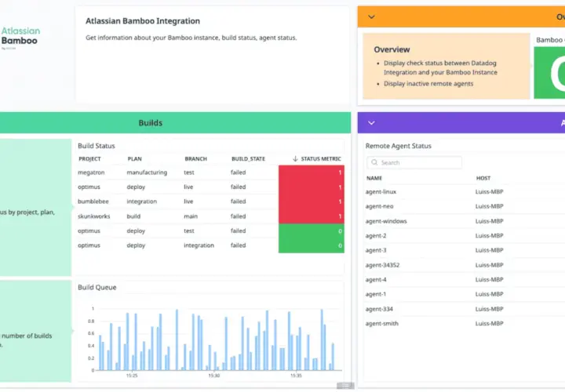This screenshot has width=565, height=392.
Task: Click the search magnifier icon
Action: tap(374, 162)
